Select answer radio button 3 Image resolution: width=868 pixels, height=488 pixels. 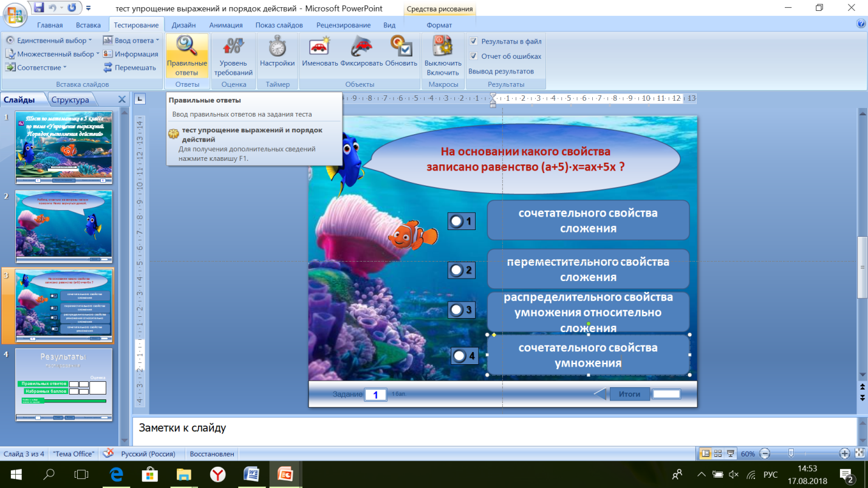click(x=456, y=310)
